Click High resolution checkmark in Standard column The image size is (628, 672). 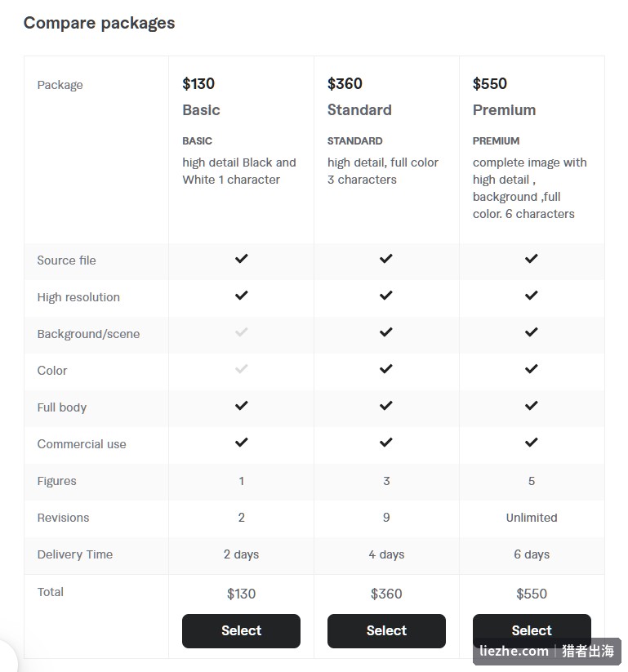pyautogui.click(x=385, y=296)
